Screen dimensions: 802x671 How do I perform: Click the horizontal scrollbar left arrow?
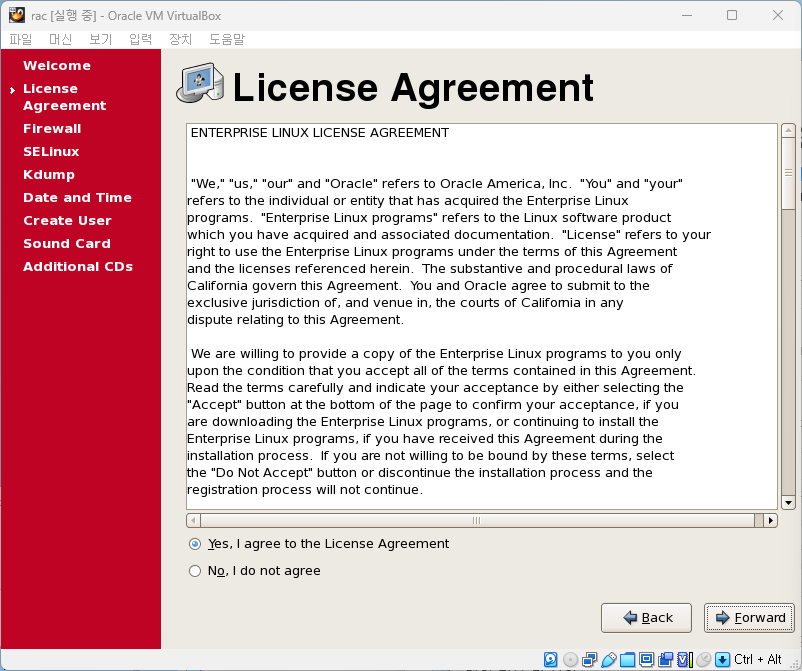click(x=193, y=521)
